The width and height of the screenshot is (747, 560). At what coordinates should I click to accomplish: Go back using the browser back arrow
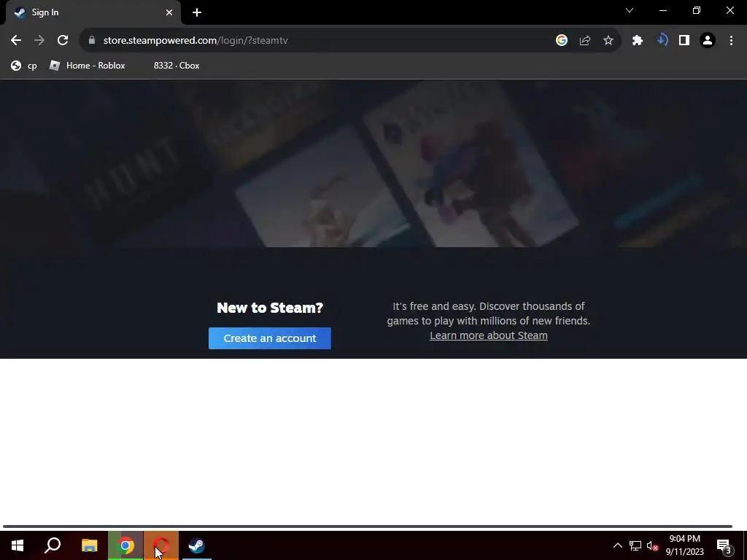coord(16,41)
